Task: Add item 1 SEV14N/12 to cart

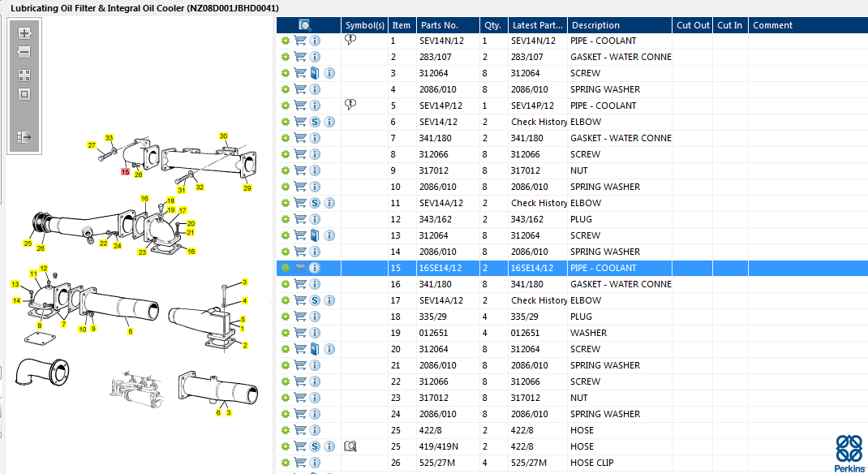Action: click(x=300, y=41)
